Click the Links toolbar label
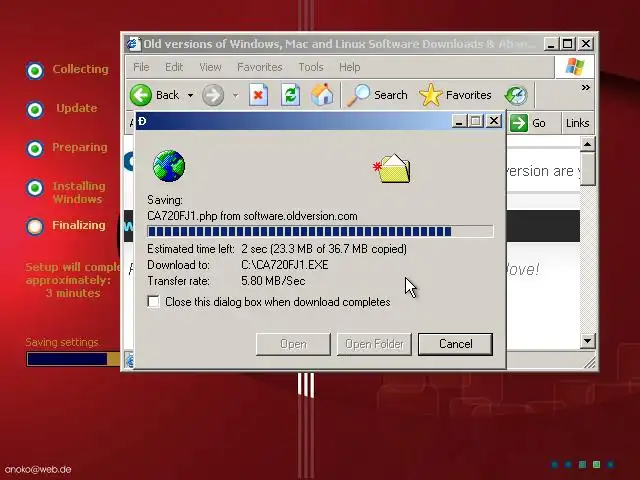Screen dimensions: 640x480 coord(577,123)
